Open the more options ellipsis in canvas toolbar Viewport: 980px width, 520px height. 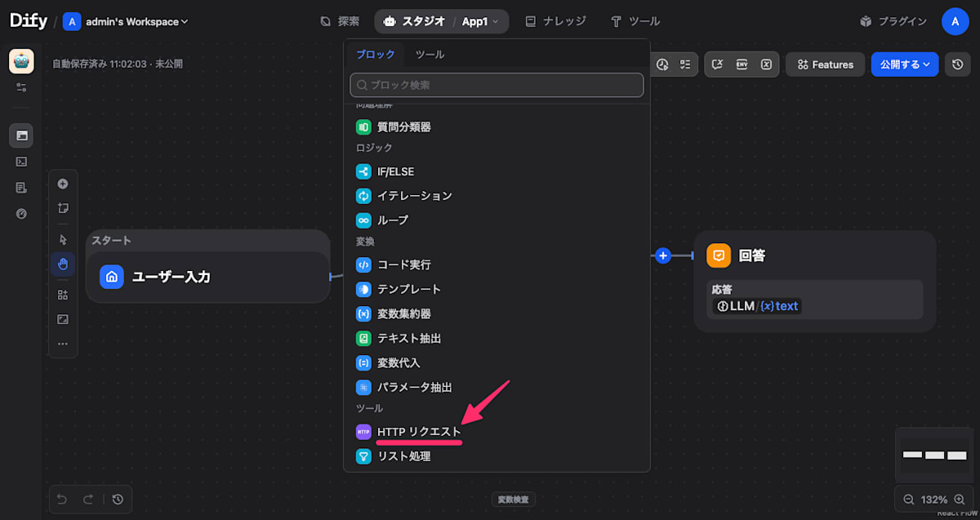tap(63, 344)
